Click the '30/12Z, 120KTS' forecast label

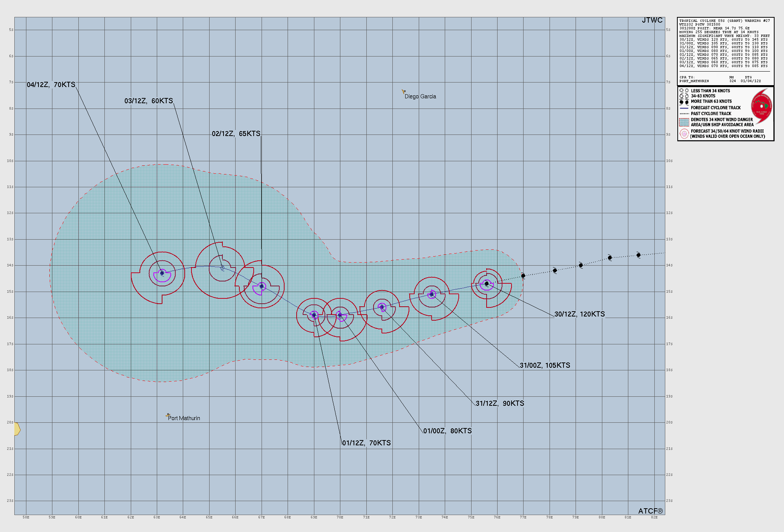point(579,314)
